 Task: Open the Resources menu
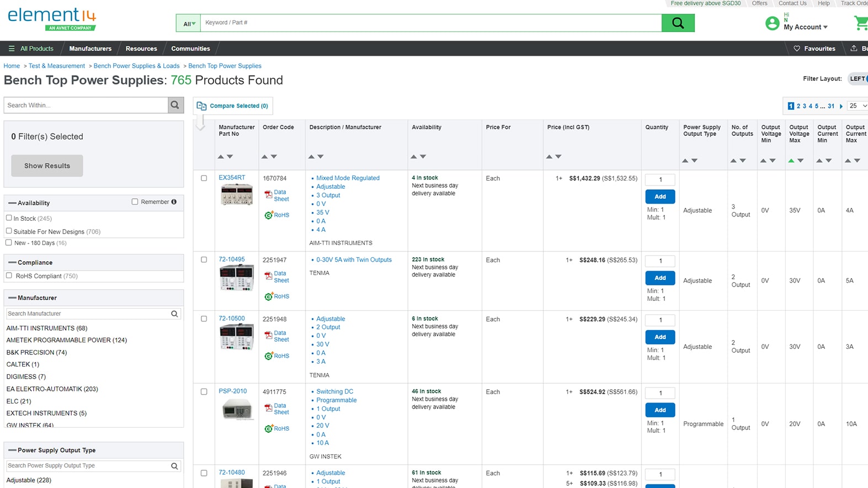141,49
